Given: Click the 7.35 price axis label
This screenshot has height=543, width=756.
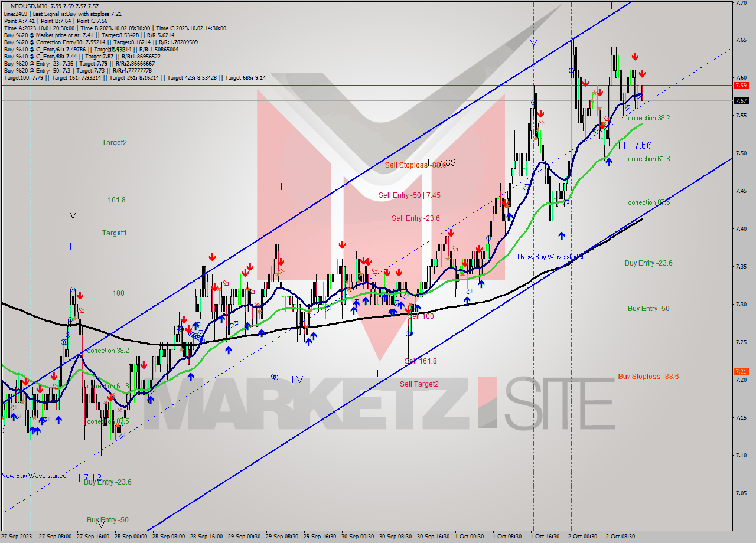Looking at the screenshot, I should pyautogui.click(x=741, y=266).
